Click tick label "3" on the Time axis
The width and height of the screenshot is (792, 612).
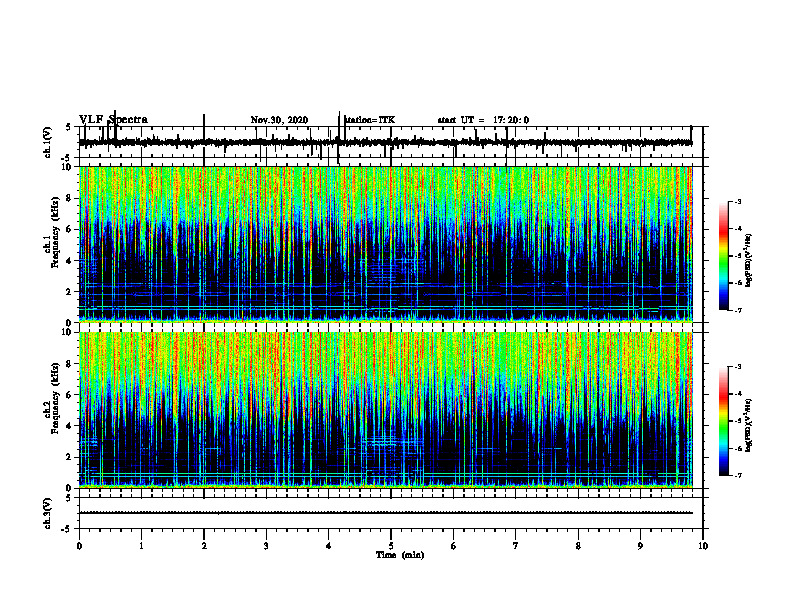[266, 546]
